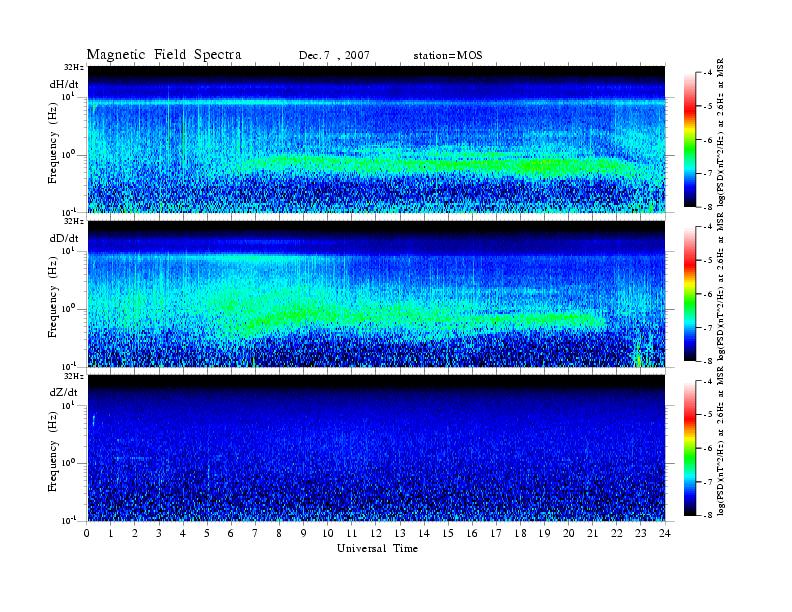Click the "station=MOS" label
This screenshot has width=792, height=612.
(448, 56)
